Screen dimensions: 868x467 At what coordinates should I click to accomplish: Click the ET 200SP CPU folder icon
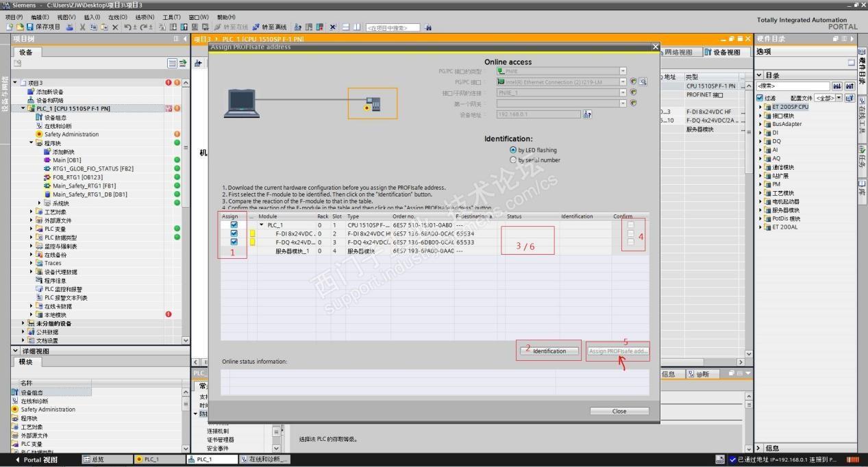coord(768,107)
